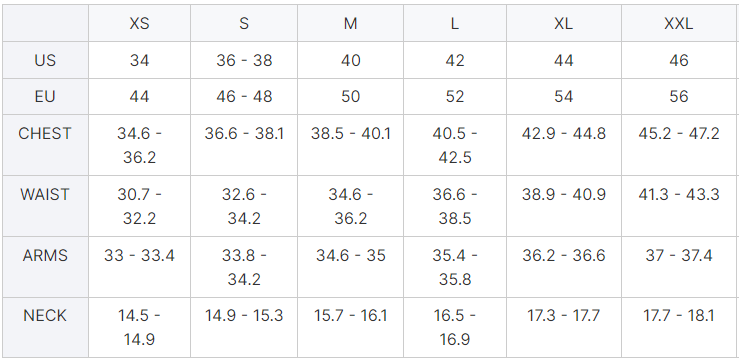Click chest measurement 38.5 - 40.1

click(x=351, y=134)
